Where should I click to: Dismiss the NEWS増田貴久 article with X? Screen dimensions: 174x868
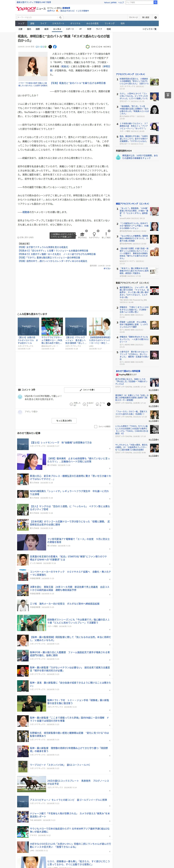[109, 499]
